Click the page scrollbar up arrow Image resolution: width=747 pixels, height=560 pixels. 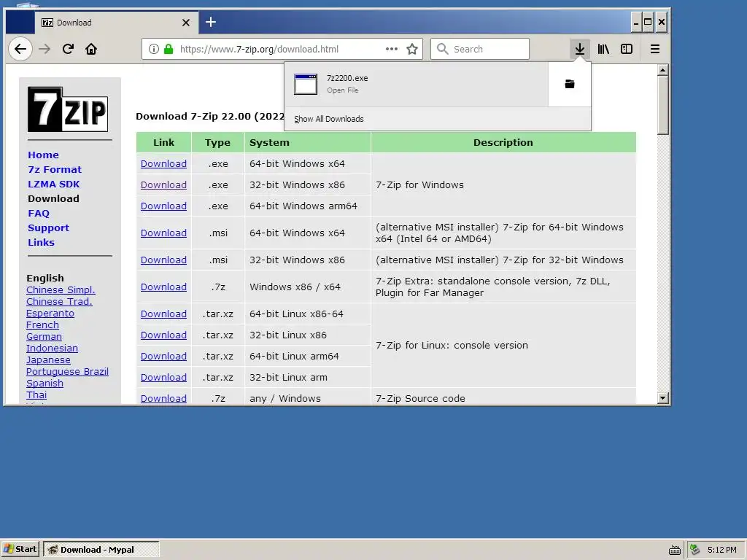pos(662,71)
